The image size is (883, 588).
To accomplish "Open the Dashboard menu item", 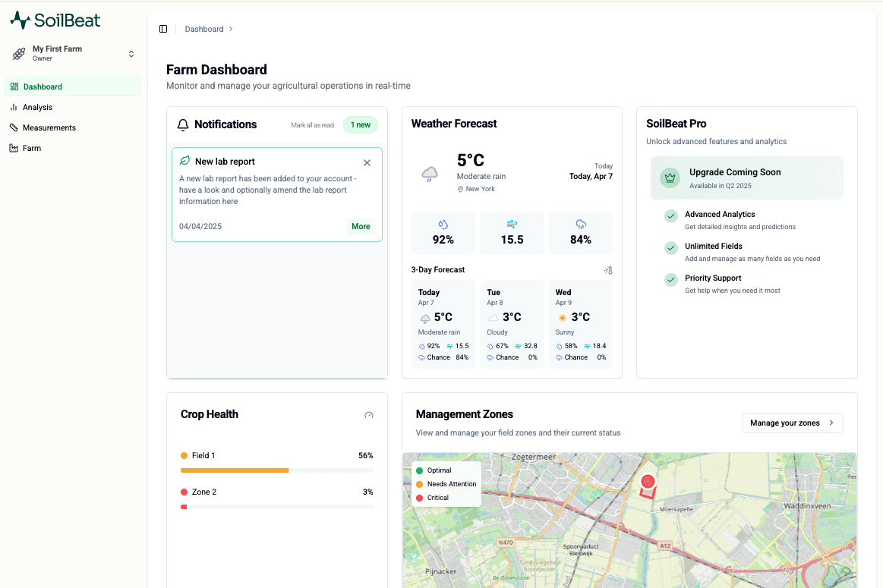I will point(73,86).
